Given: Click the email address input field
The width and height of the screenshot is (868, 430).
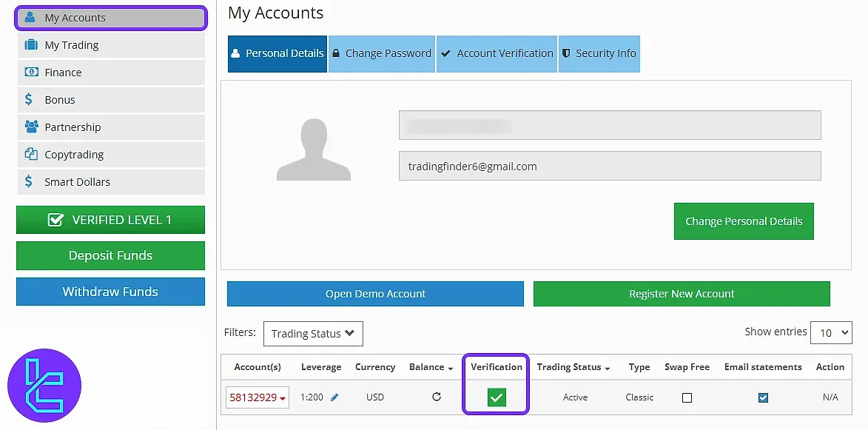Looking at the screenshot, I should click(x=610, y=166).
